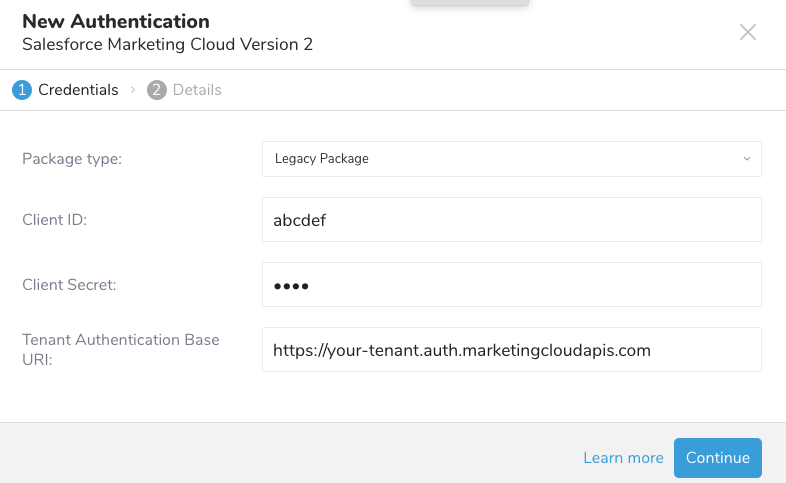Image resolution: width=786 pixels, height=483 pixels.
Task: Click the chevron arrow in Package type
Action: click(x=746, y=159)
